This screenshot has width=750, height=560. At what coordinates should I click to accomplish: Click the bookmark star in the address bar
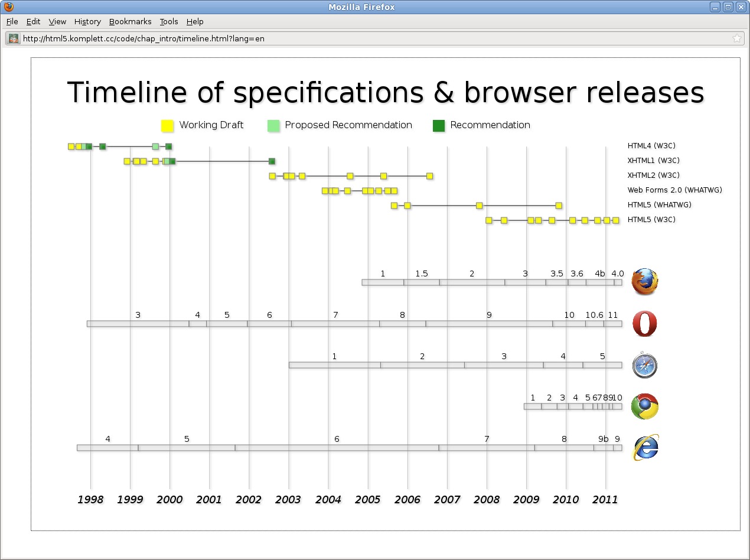click(736, 38)
